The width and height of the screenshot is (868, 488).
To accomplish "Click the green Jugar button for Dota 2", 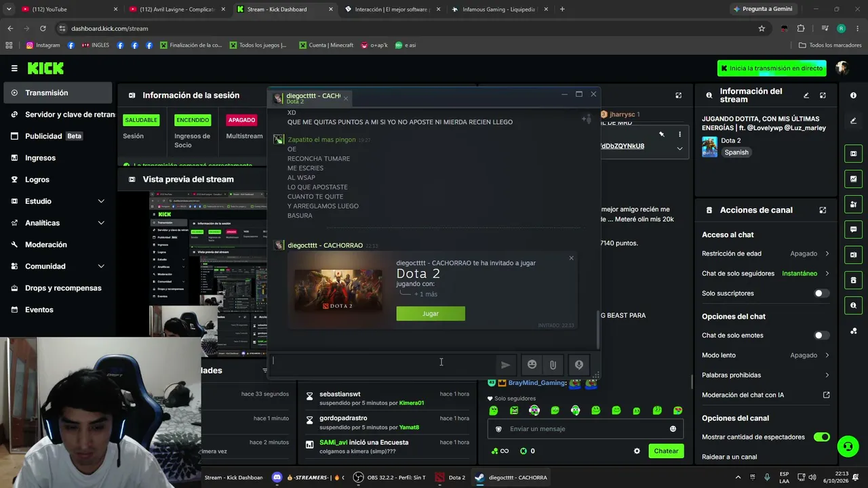I will [431, 314].
